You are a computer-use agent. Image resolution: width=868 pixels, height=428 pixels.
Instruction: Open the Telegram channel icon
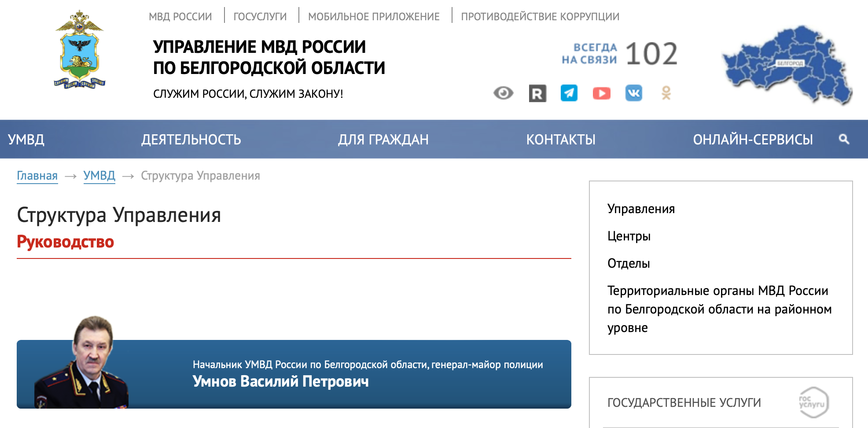click(x=569, y=93)
